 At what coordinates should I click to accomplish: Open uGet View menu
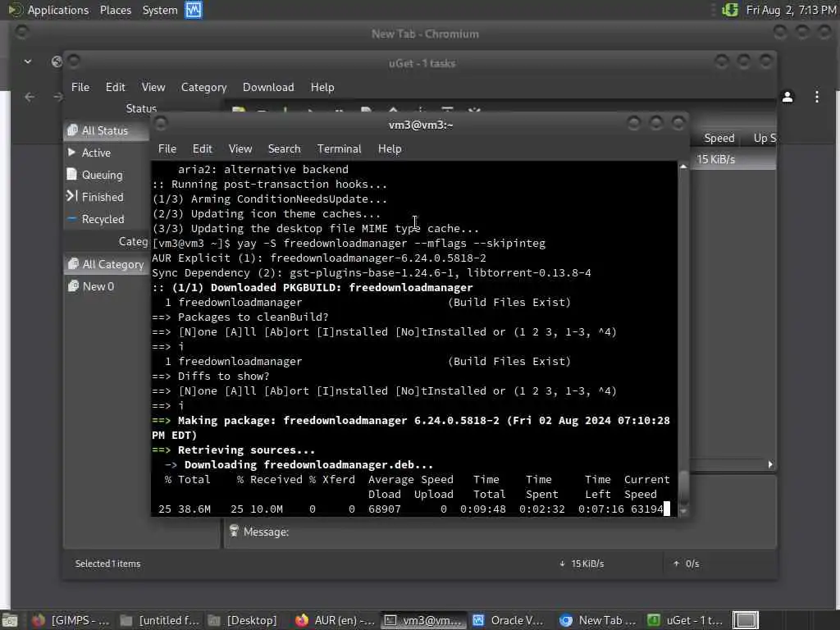coord(153,87)
